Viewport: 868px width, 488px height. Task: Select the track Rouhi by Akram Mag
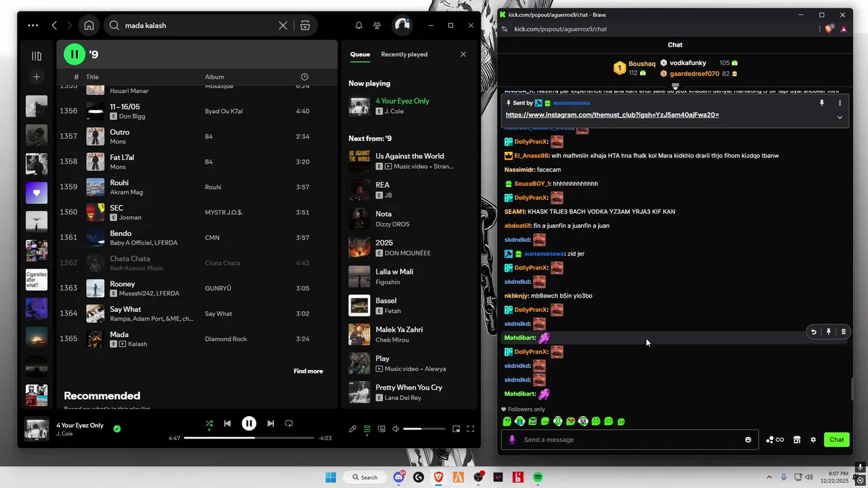coord(197,187)
